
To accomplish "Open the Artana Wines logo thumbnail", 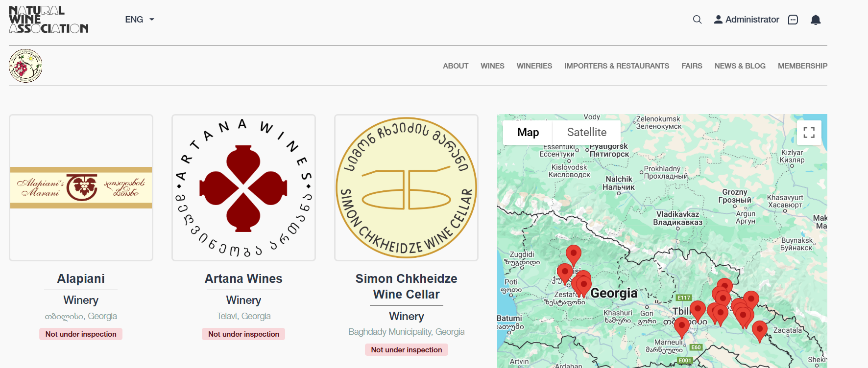I will [x=243, y=188].
